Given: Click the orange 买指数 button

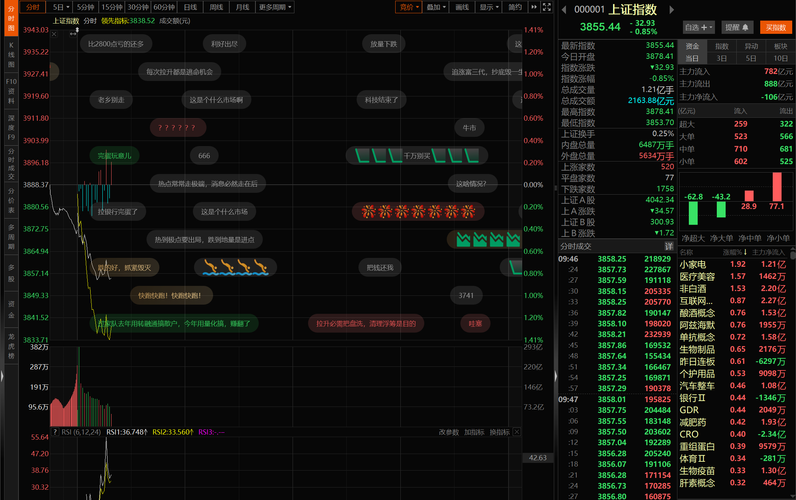Looking at the screenshot, I should (776, 27).
